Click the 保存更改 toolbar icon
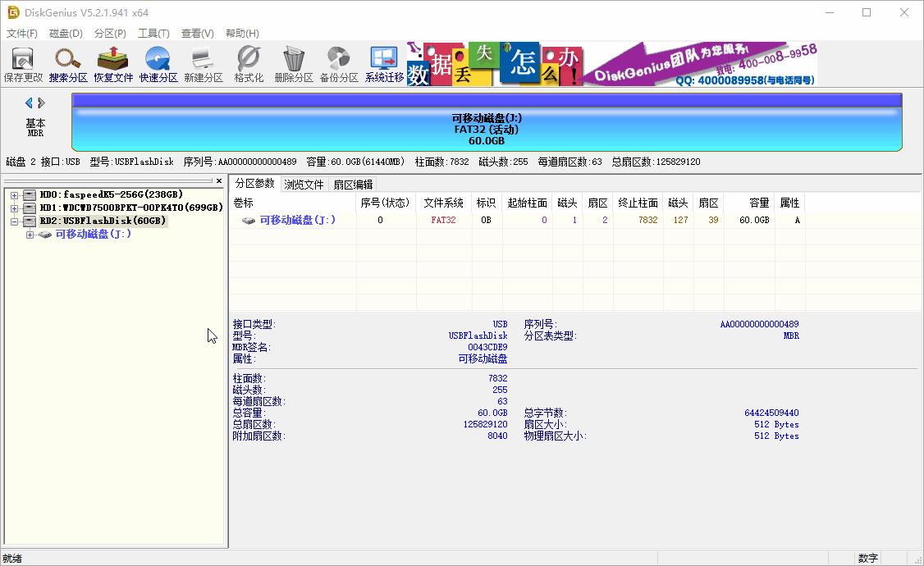This screenshot has width=924, height=566. [22, 62]
